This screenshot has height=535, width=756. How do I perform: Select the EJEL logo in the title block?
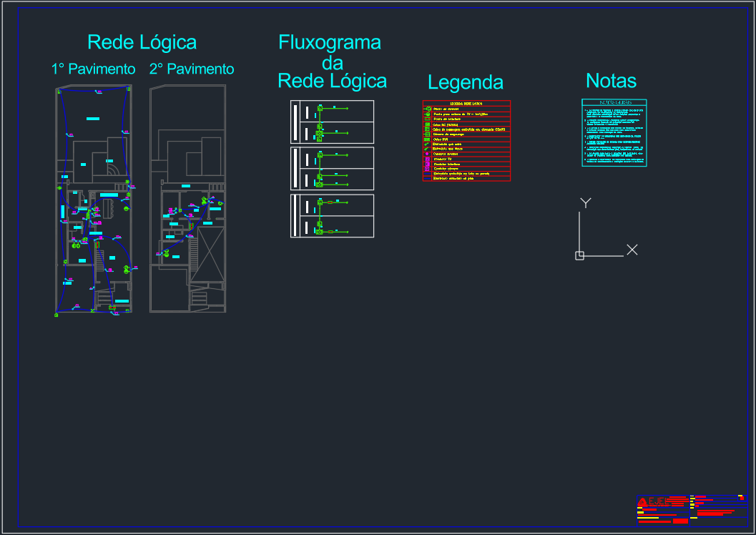tap(654, 502)
